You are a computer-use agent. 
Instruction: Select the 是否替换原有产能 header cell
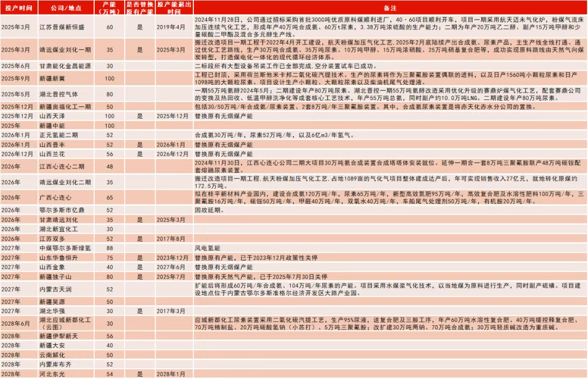139,10
